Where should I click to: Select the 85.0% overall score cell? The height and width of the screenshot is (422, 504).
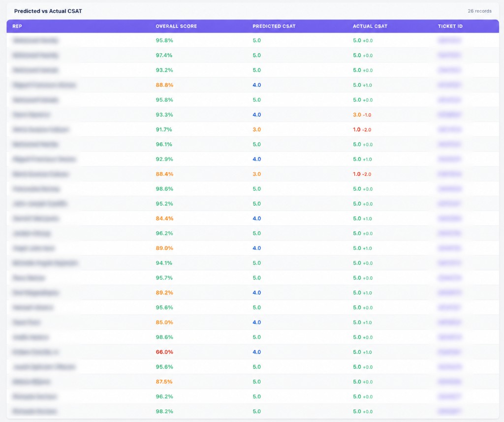(x=164, y=322)
